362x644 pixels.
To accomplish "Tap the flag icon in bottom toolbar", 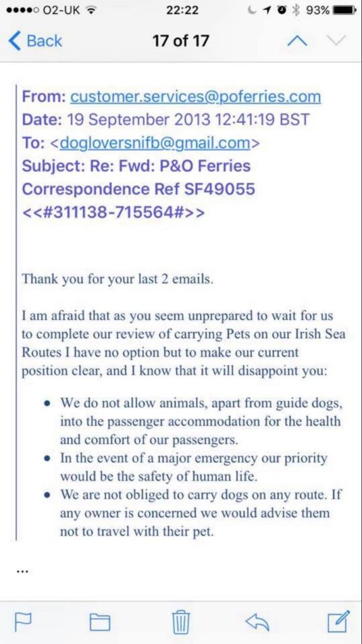I will pos(21,622).
